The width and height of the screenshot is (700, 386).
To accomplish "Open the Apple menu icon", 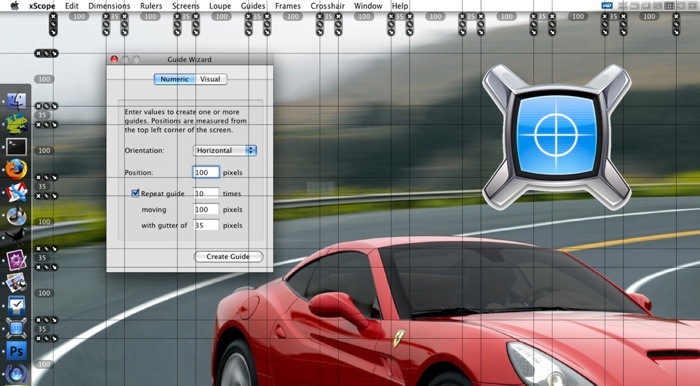I will point(14,6).
